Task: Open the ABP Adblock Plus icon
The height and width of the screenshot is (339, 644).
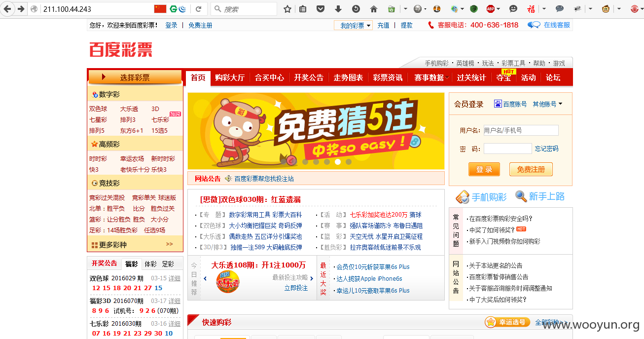Action: 491,9
